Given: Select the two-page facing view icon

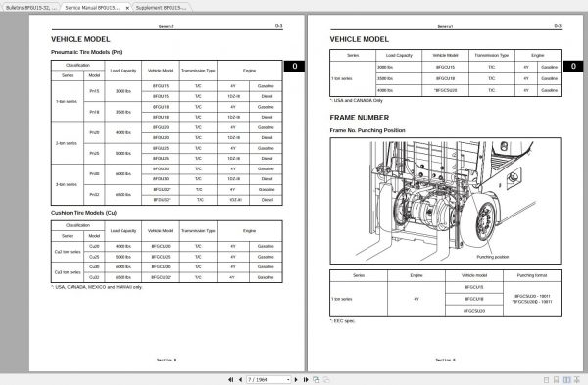Looking at the screenshot, I should (566, 380).
